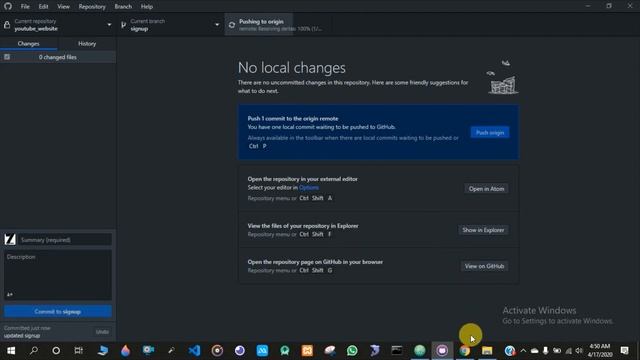Open the blue help icon on taskbar
Viewport: 640px width, 360px height.
tap(509, 350)
